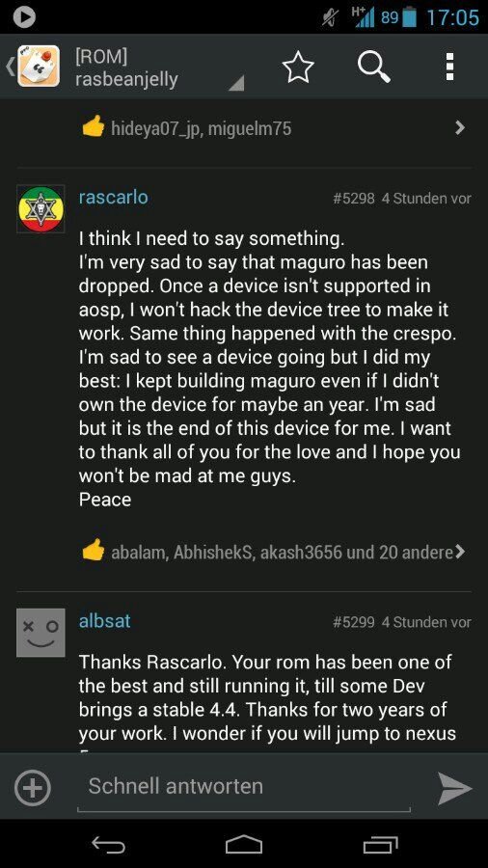Tap thumbs-up icon beside abalam

pyautogui.click(x=93, y=551)
